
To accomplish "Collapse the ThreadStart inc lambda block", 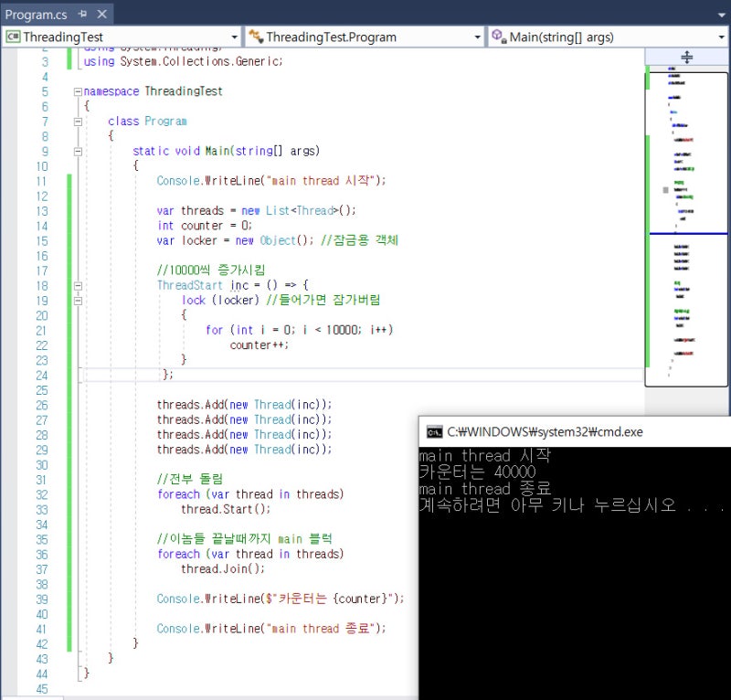I will [x=78, y=285].
